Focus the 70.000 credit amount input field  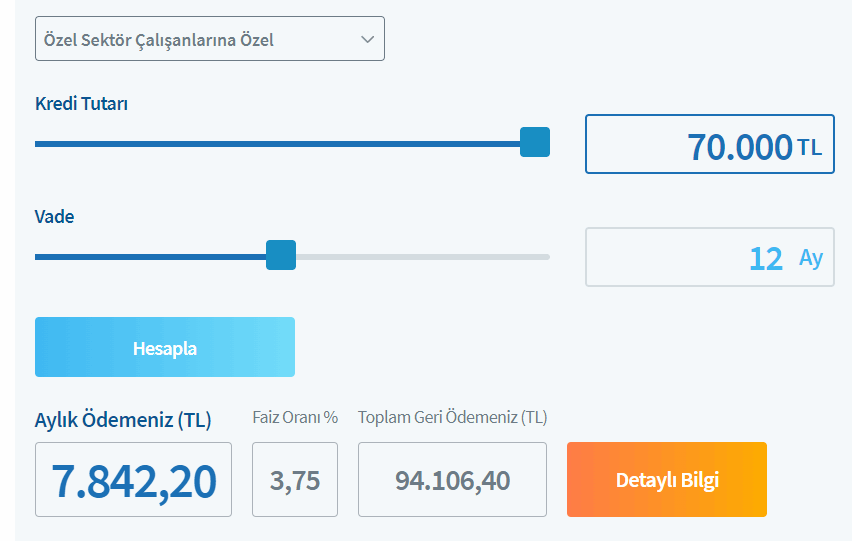pos(700,145)
